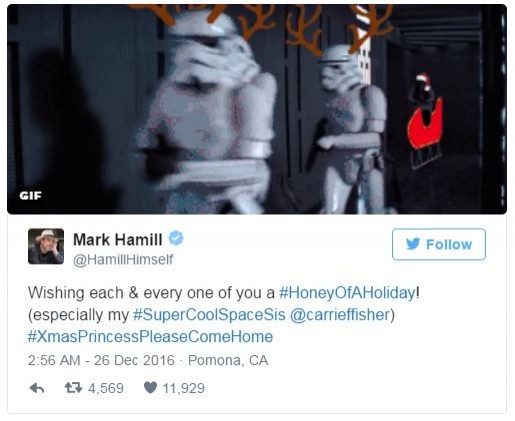515x421 pixels.
Task: Open the tweet timestamp 2:56 AM - 26 Dec 2016
Action: [x=101, y=360]
